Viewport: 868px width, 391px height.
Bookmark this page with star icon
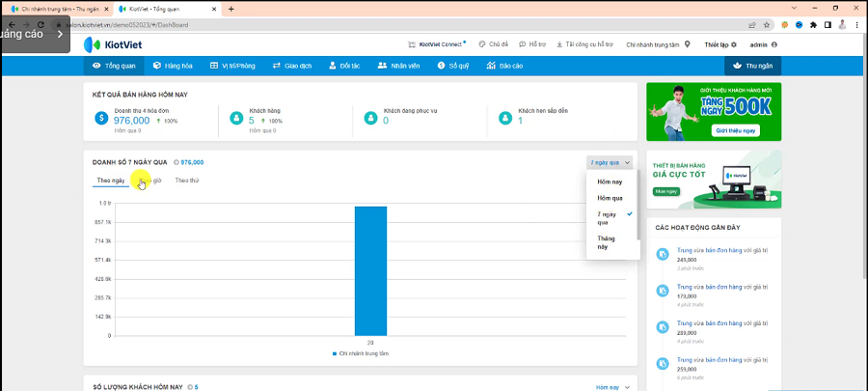(x=767, y=25)
